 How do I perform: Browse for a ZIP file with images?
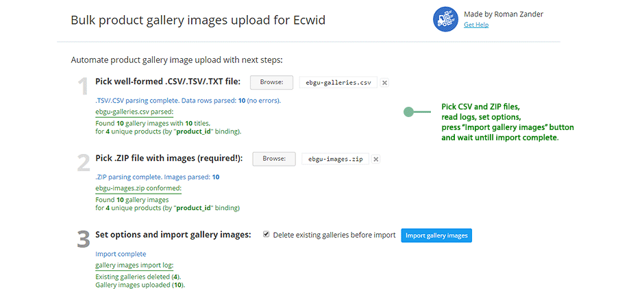[274, 159]
